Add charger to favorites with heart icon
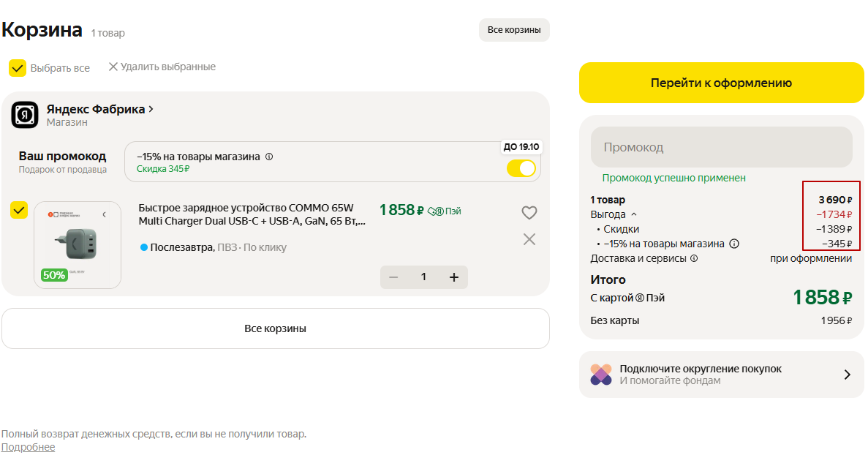The height and width of the screenshot is (466, 868). pos(529,213)
